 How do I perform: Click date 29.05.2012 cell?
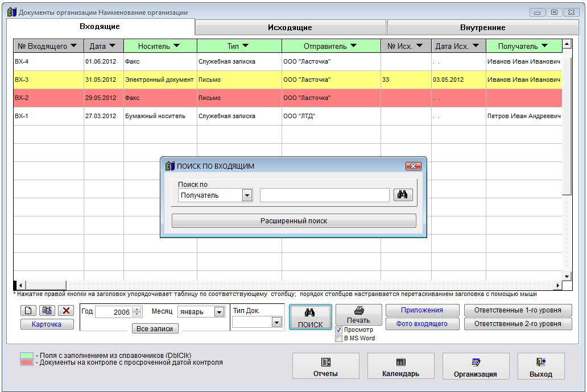click(x=104, y=98)
